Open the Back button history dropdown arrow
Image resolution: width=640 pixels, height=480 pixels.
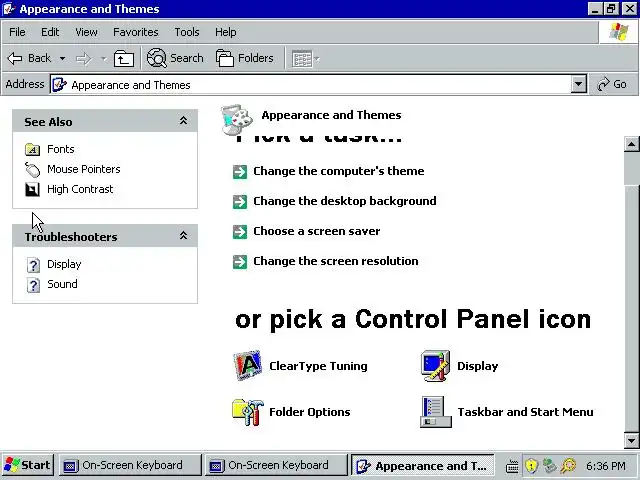click(x=62, y=59)
